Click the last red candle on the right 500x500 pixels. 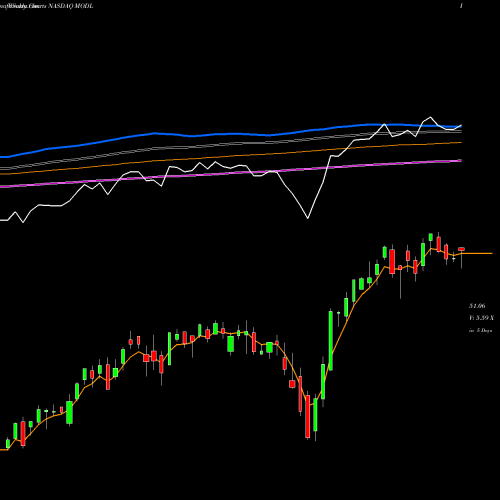point(461,249)
